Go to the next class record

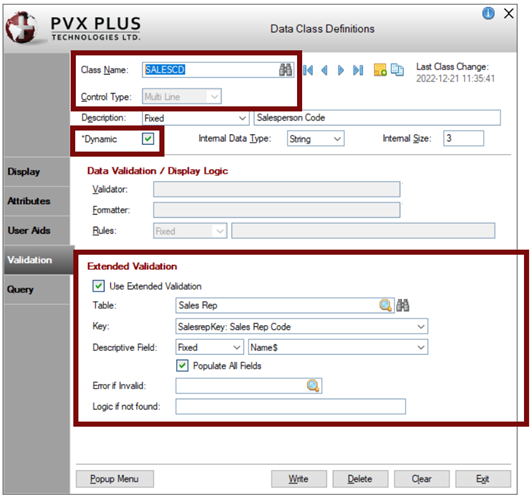tap(341, 70)
